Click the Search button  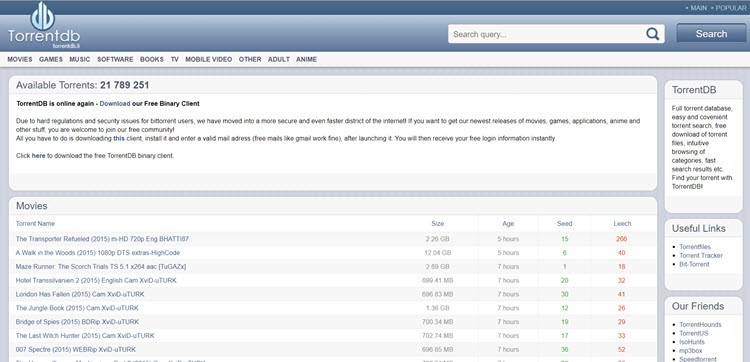[x=711, y=33]
